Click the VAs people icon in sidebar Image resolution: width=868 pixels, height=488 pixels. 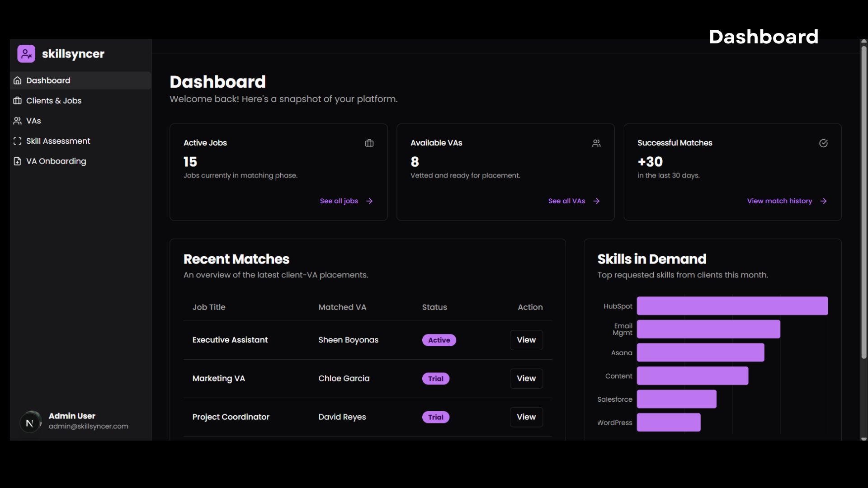pyautogui.click(x=18, y=121)
